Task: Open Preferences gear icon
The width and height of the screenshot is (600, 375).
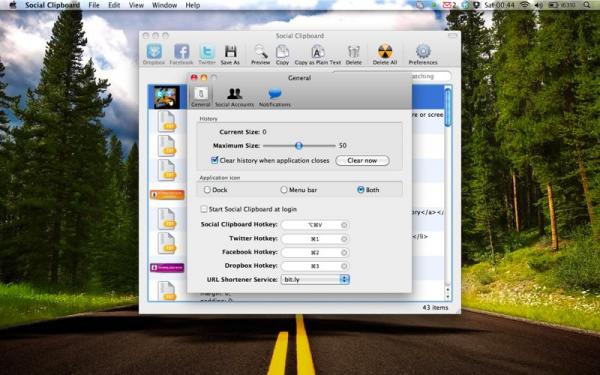Action: pos(423,52)
